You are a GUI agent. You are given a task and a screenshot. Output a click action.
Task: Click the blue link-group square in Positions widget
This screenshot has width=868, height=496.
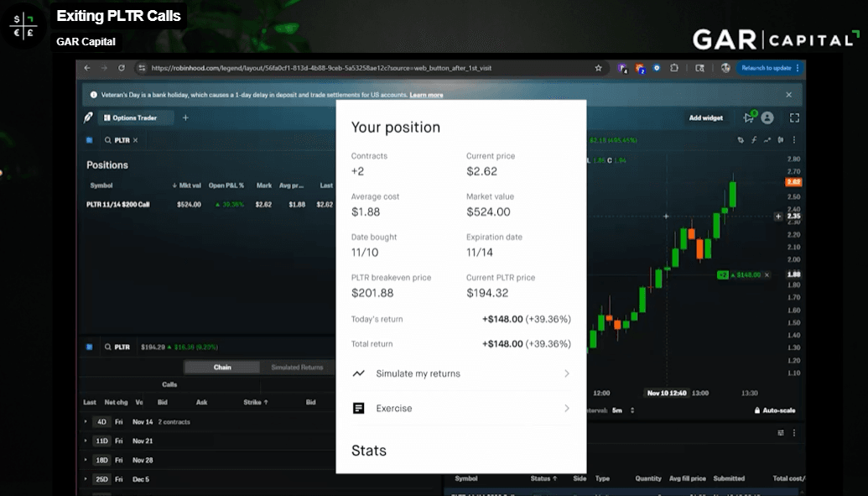click(89, 140)
